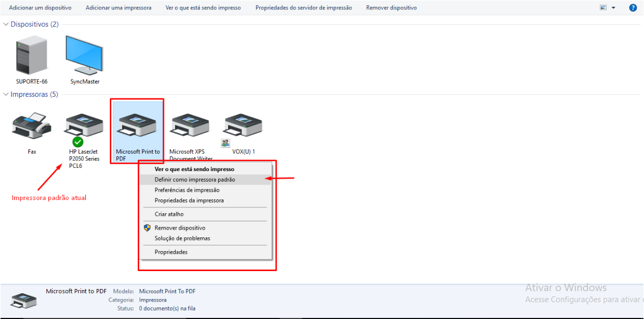
Task: Open "Preferências de impressão" from context menu
Action: [187, 190]
